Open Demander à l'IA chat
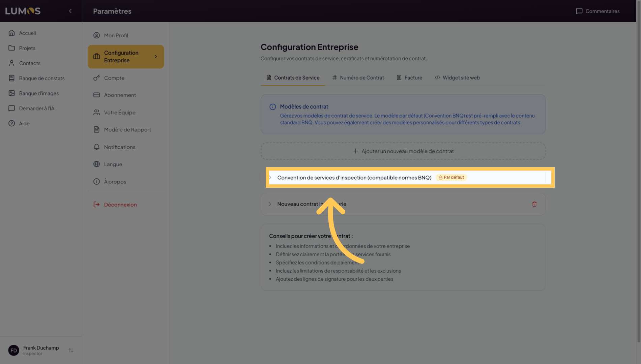The width and height of the screenshot is (641, 364). click(36, 109)
